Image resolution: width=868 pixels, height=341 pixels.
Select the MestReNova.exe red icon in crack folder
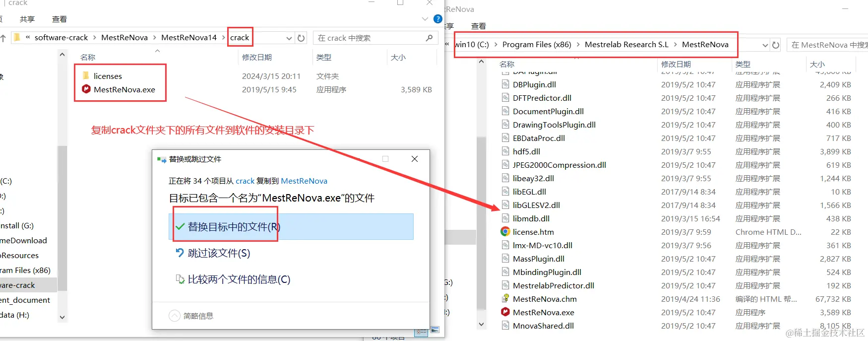(x=86, y=89)
